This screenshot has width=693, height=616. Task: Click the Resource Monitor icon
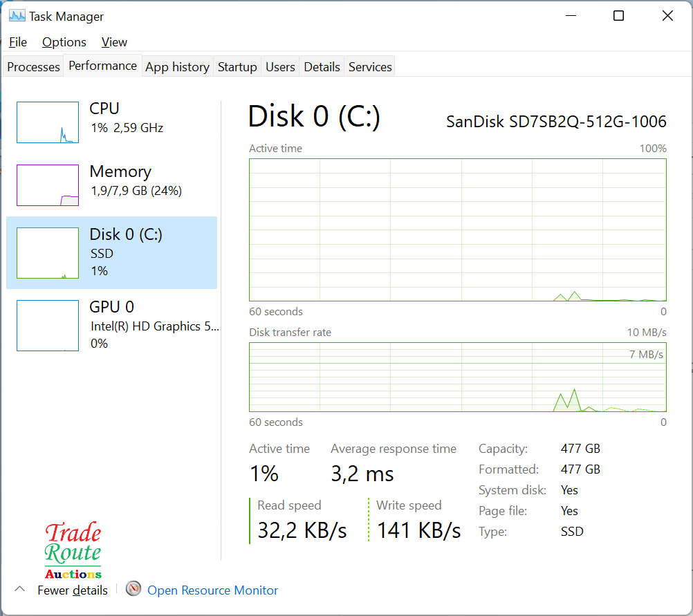click(133, 590)
